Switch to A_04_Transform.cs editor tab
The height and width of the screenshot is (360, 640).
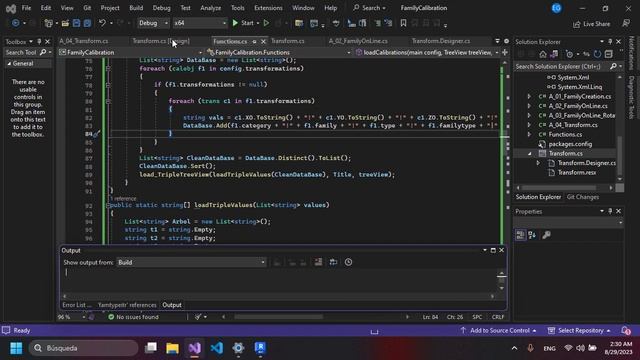point(84,41)
